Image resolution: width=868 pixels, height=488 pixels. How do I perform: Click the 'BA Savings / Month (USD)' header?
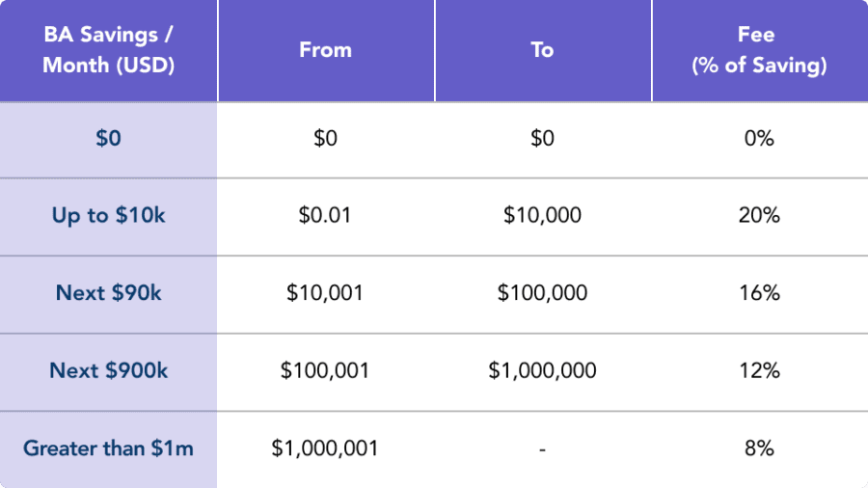point(108,50)
